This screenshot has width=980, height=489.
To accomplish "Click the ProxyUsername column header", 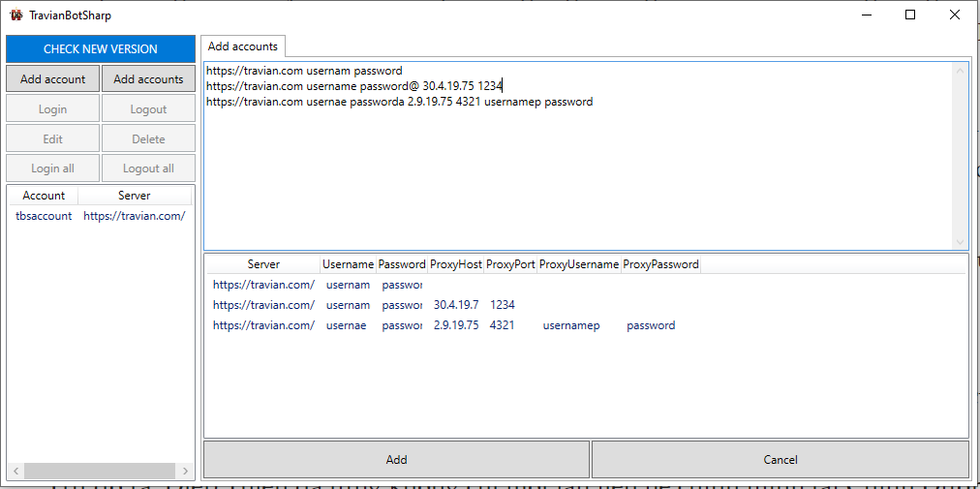I will [579, 264].
